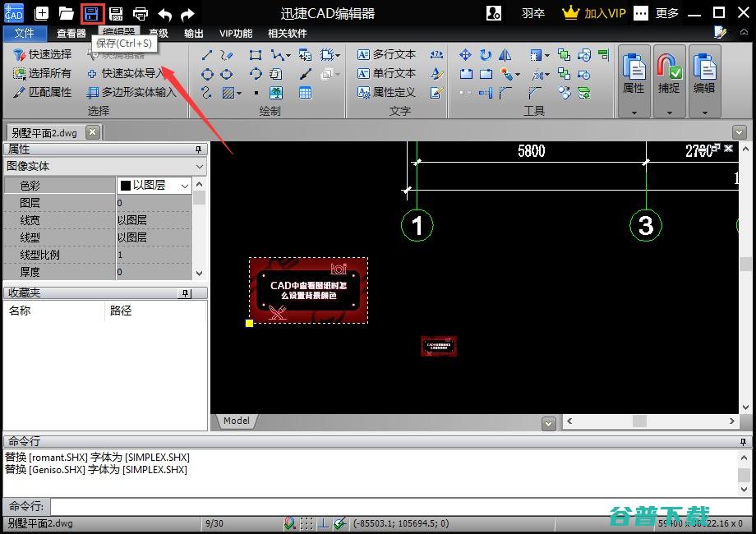This screenshot has width=756, height=534.
Task: Select the Rectangle drawing tool
Action: pyautogui.click(x=256, y=55)
